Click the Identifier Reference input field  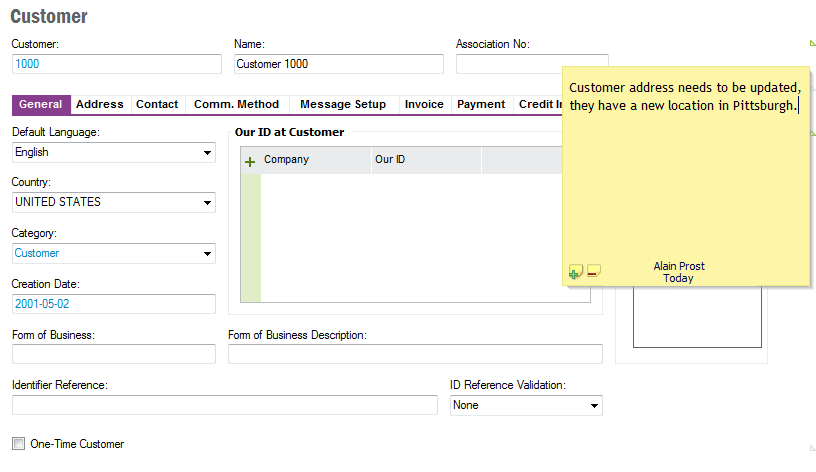coord(224,405)
